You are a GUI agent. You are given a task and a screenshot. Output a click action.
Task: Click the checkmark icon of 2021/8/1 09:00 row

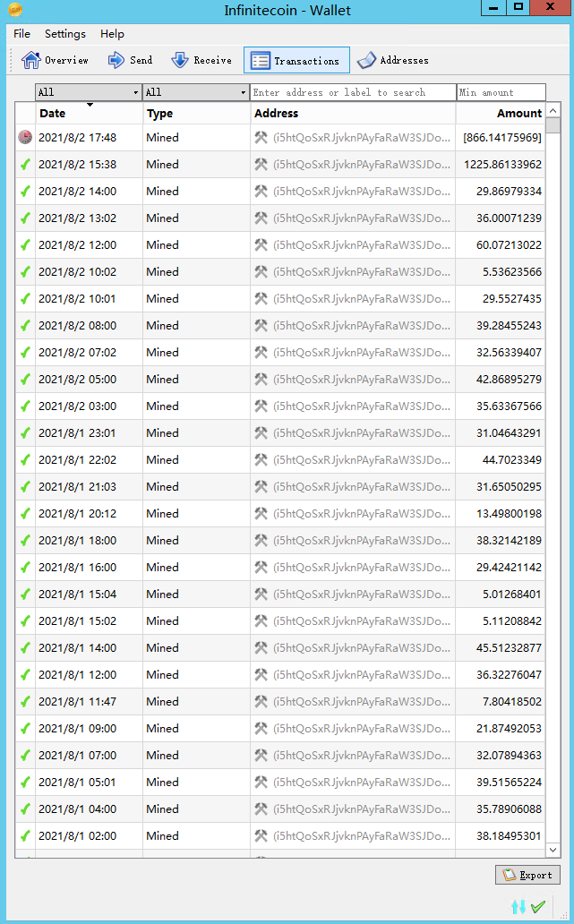(x=25, y=728)
